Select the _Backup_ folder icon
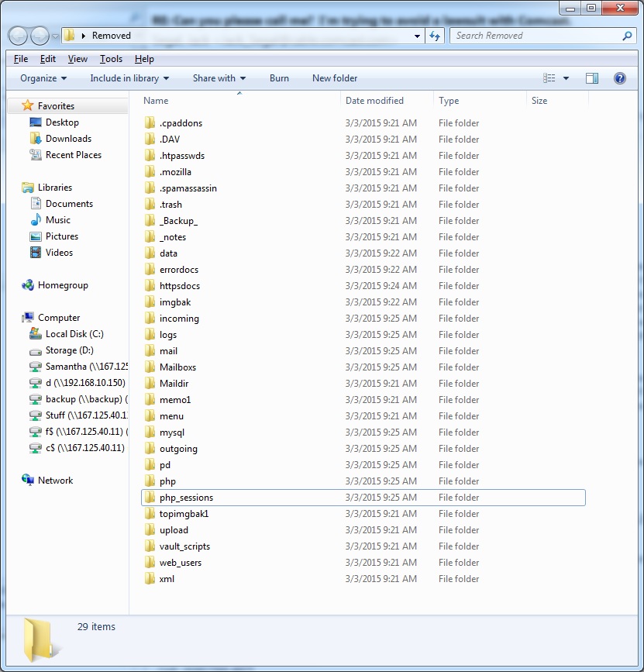Image resolution: width=644 pixels, height=672 pixels. pos(150,221)
